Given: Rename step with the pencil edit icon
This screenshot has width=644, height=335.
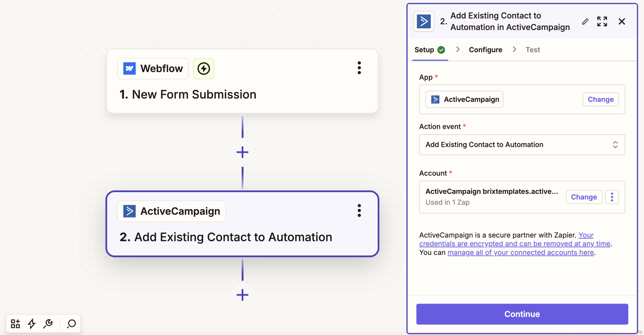Looking at the screenshot, I should (585, 21).
